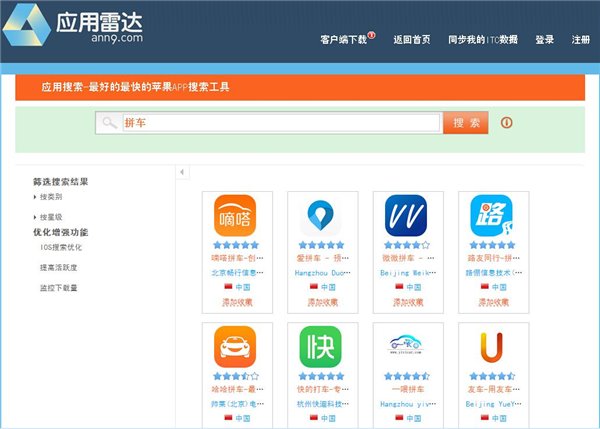The width and height of the screenshot is (600, 429).
Task: Click the star rating of 哈哈拼车
Action: click(x=236, y=376)
